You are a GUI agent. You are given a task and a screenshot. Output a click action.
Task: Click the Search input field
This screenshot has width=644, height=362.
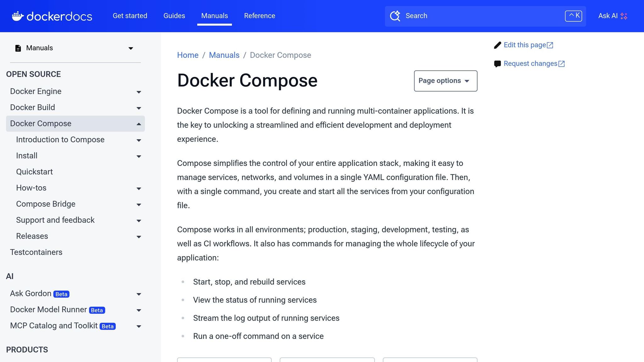click(485, 16)
